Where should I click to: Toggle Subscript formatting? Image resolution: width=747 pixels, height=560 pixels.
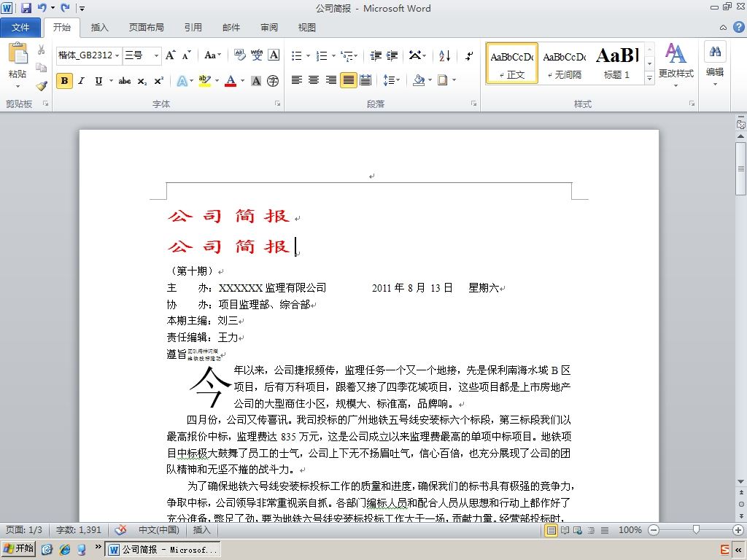[x=142, y=81]
